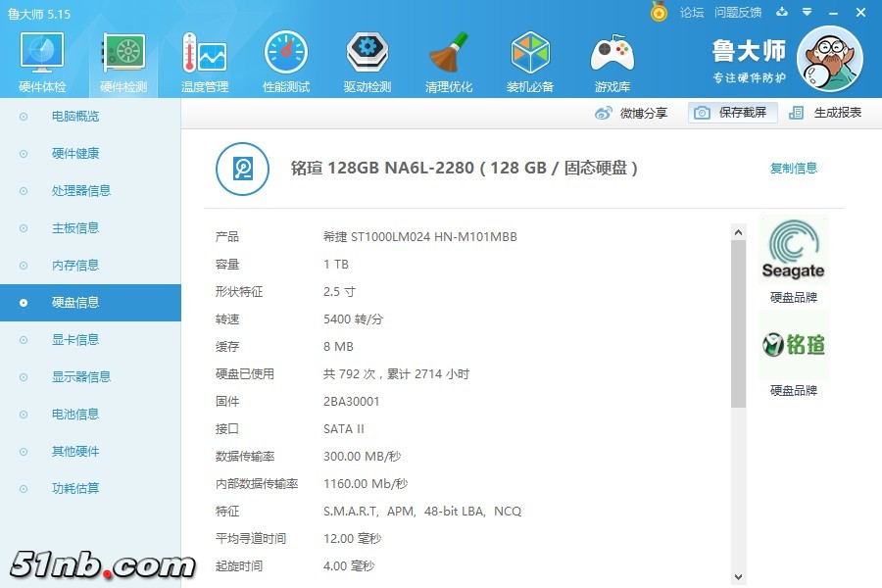Open 温度管理 temperature management icon
The height and width of the screenshot is (588, 882).
[x=204, y=61]
